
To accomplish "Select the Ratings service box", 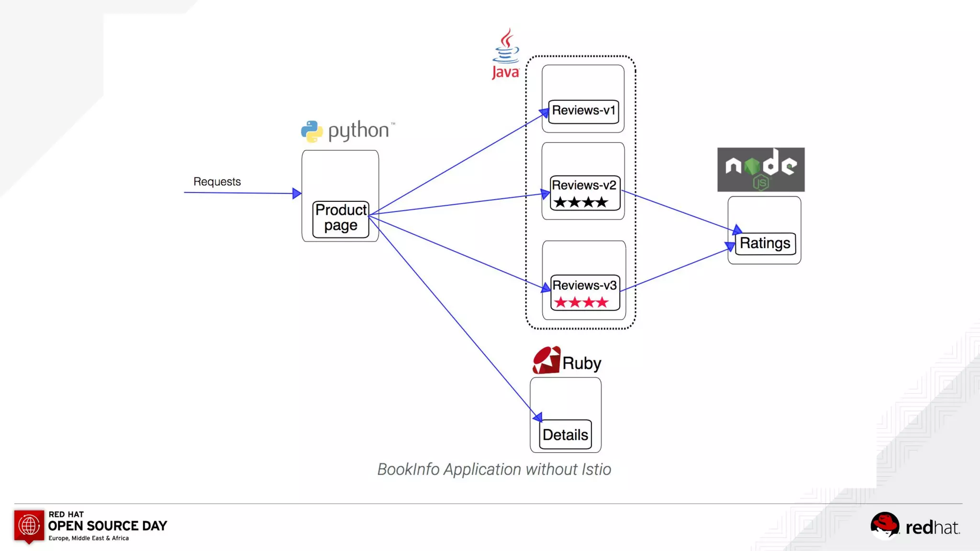I will coord(765,243).
